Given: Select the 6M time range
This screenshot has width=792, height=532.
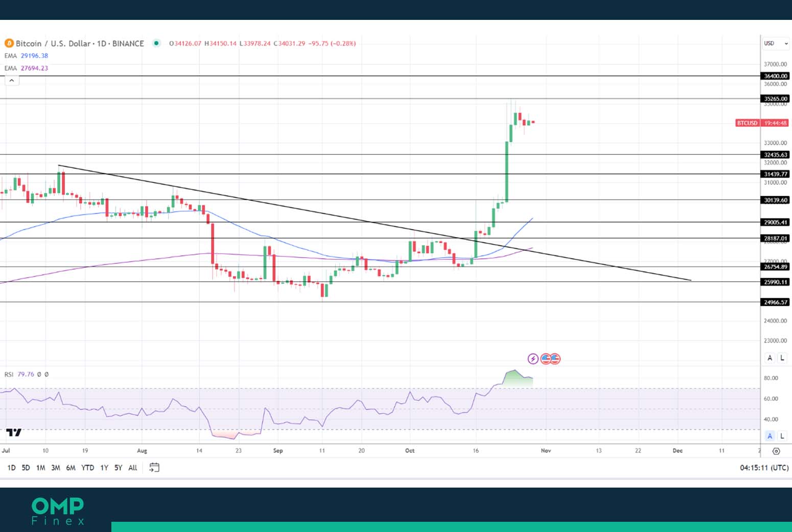Looking at the screenshot, I should (x=71, y=468).
